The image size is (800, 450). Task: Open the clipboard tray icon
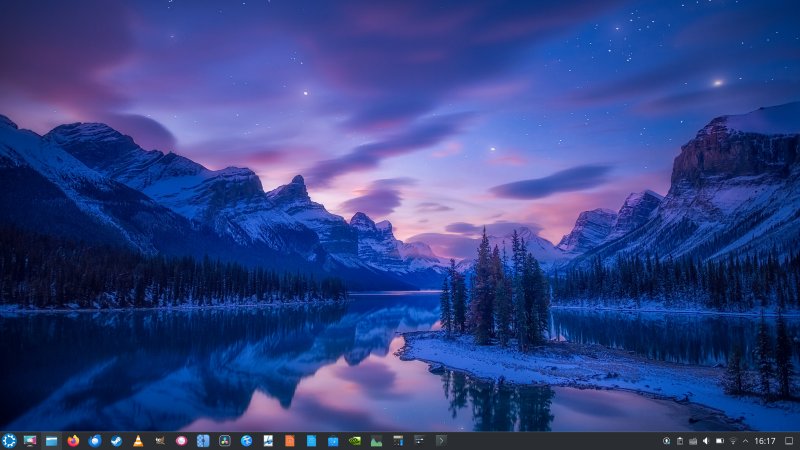[680, 440]
